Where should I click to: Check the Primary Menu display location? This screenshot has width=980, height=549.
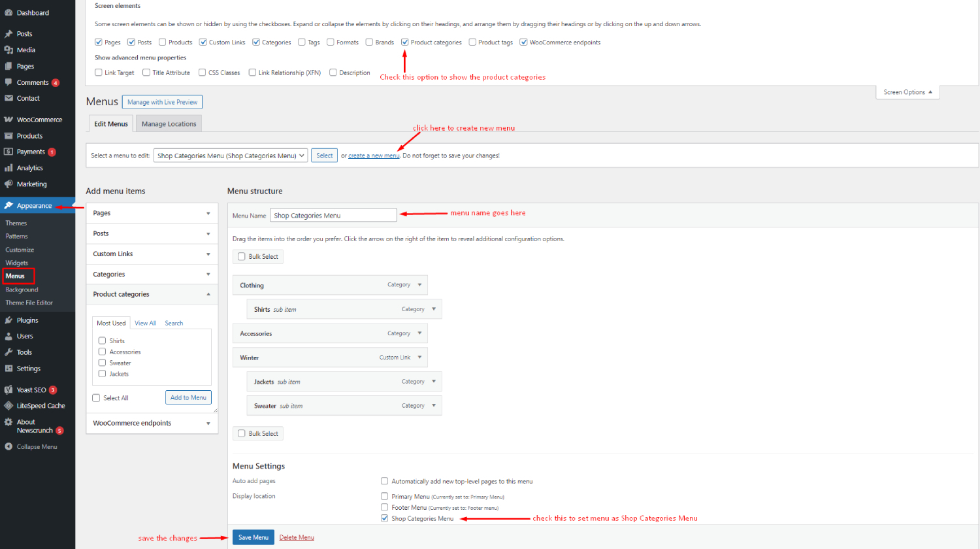pyautogui.click(x=385, y=496)
